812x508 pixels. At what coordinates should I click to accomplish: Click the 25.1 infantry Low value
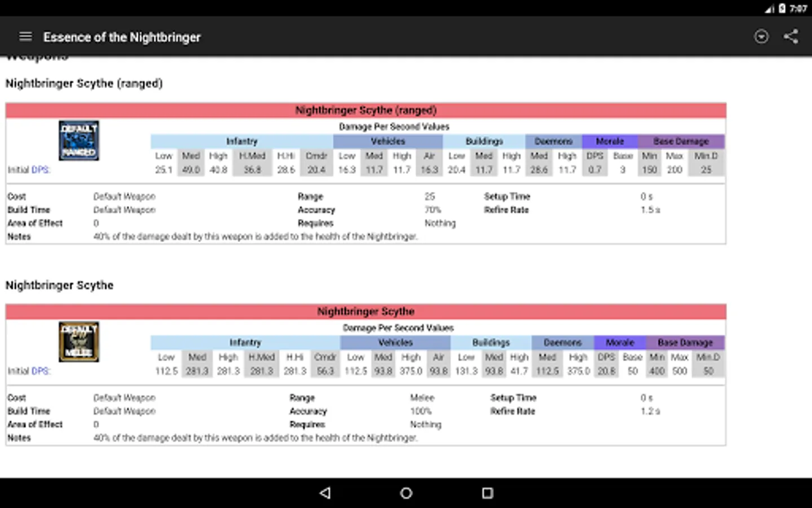[x=164, y=170]
